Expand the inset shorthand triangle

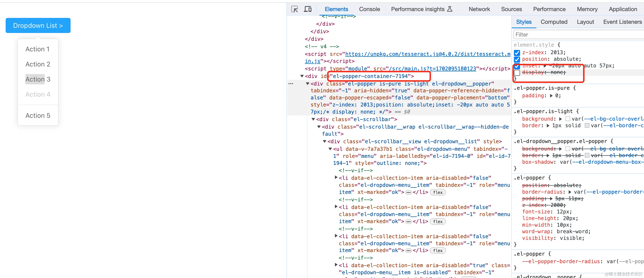[x=545, y=66]
